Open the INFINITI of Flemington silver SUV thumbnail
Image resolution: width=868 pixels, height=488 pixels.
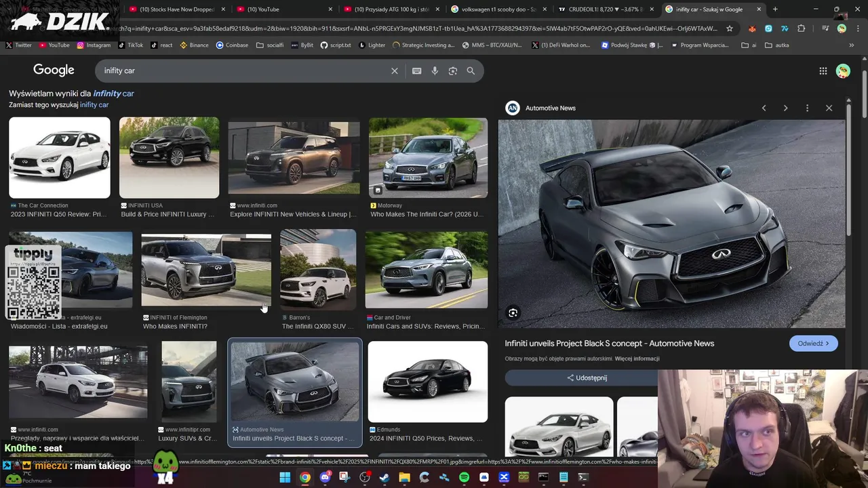coord(206,270)
